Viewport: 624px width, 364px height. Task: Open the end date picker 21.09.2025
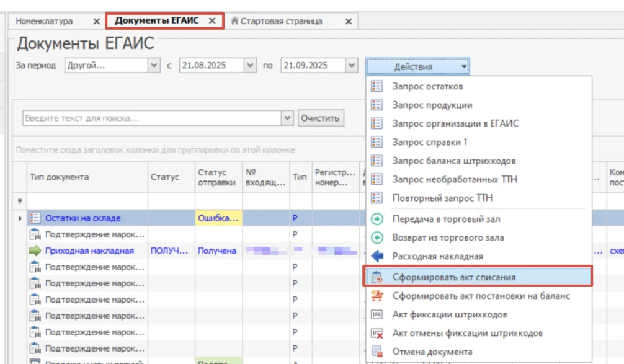[x=352, y=65]
